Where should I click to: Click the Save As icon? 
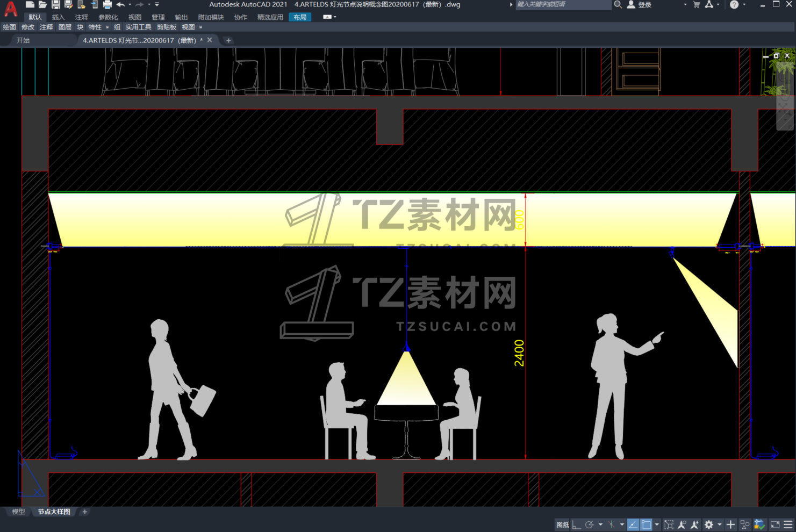68,5
